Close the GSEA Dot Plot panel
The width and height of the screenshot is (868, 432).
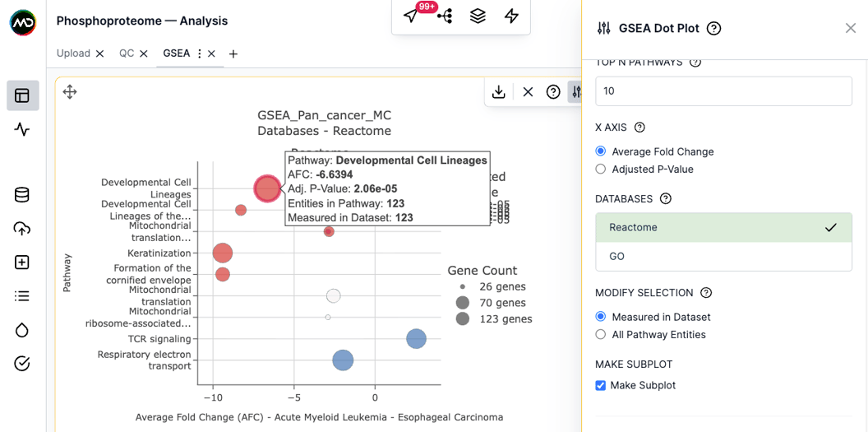point(851,28)
